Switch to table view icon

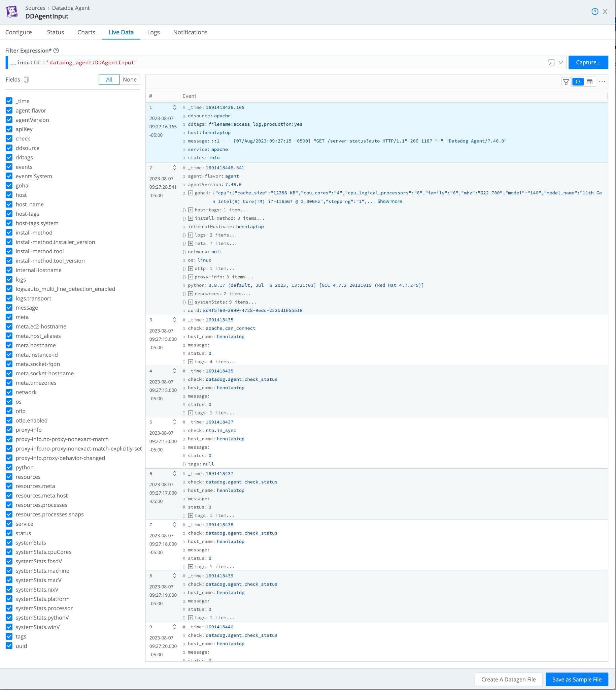pos(589,82)
